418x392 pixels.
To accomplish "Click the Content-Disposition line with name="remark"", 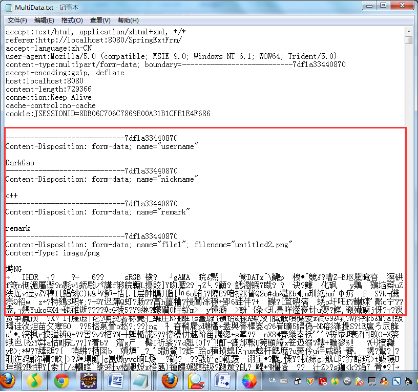I will point(98,212).
